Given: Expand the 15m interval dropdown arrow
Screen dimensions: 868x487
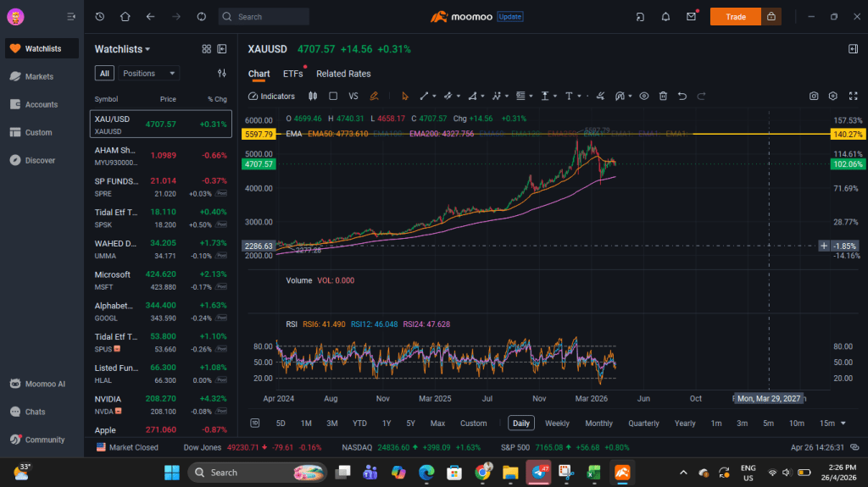Looking at the screenshot, I should [843, 423].
